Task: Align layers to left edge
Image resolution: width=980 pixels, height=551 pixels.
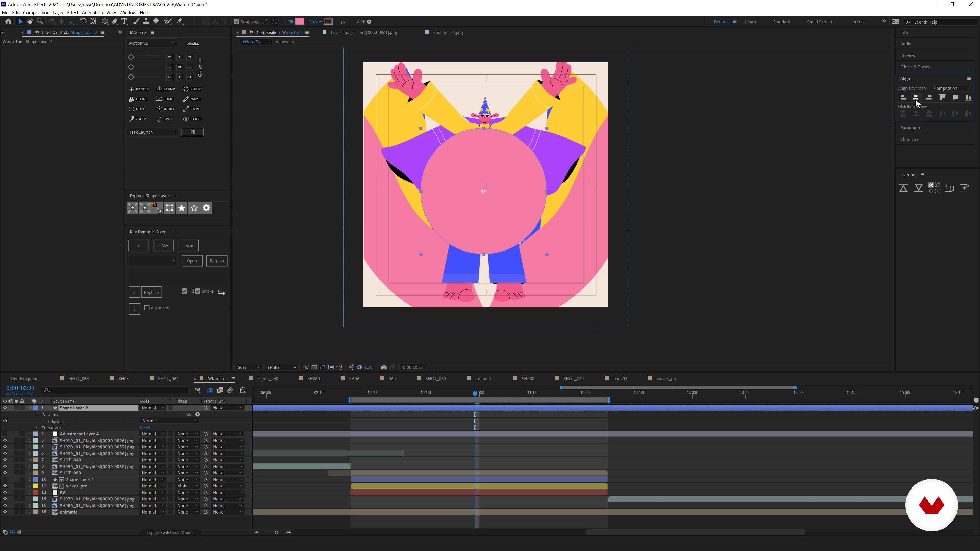Action: 903,97
